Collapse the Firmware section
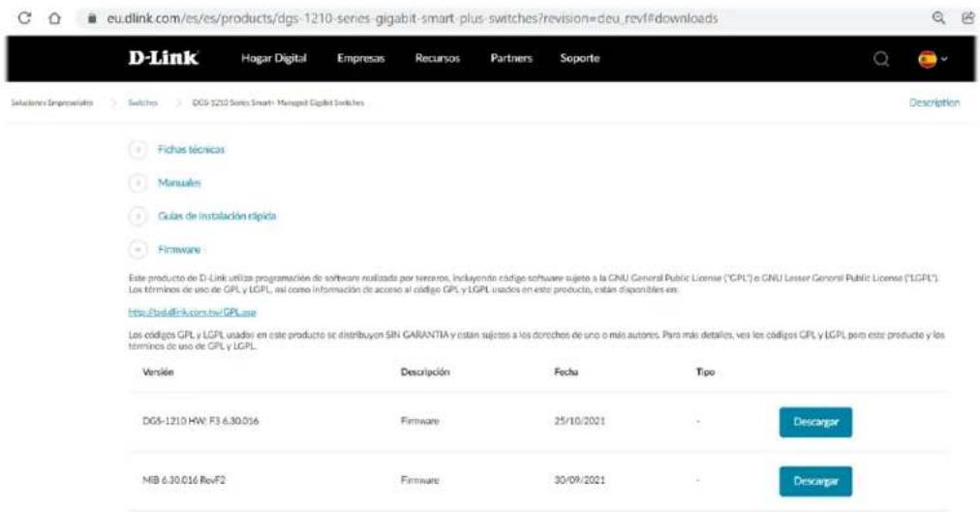 (x=165, y=250)
